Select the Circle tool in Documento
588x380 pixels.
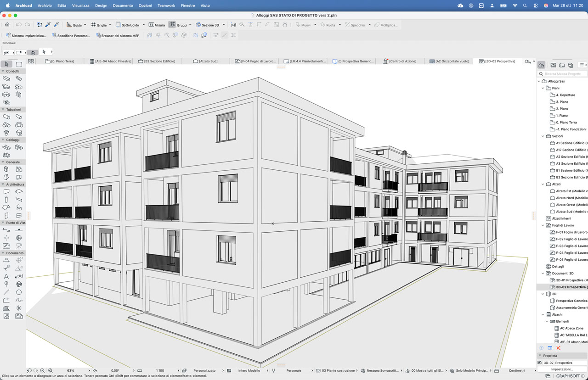click(19, 292)
